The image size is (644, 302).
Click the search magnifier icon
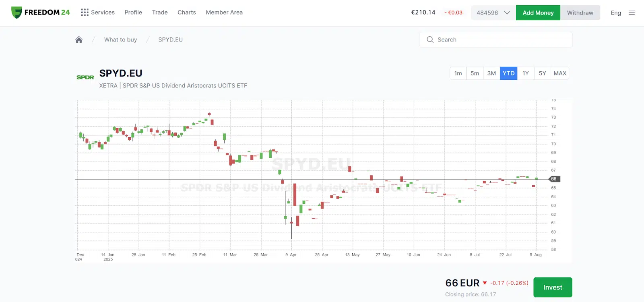(x=430, y=39)
